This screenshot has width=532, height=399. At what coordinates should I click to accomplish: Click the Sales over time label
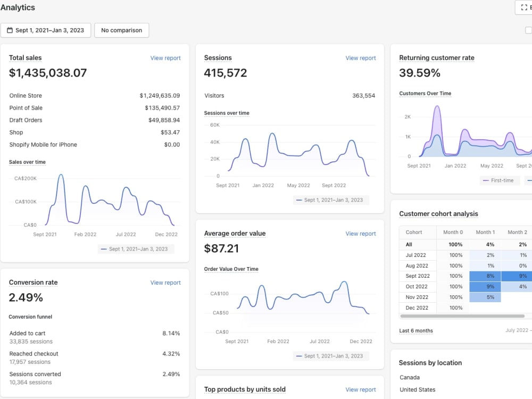coord(27,162)
